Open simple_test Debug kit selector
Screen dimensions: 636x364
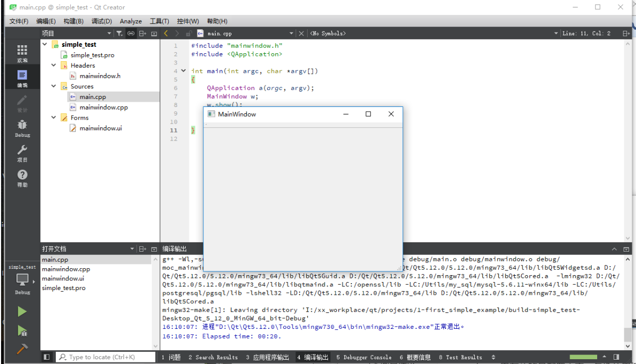pyautogui.click(x=22, y=279)
